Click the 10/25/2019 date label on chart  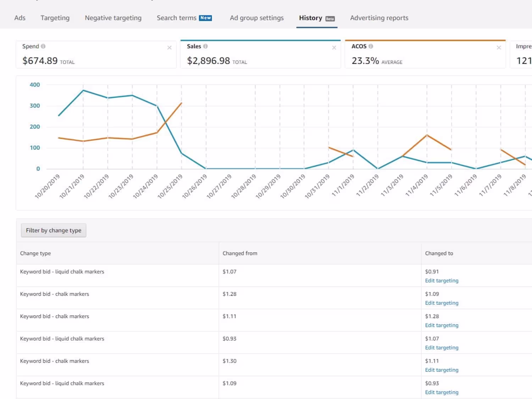(170, 186)
